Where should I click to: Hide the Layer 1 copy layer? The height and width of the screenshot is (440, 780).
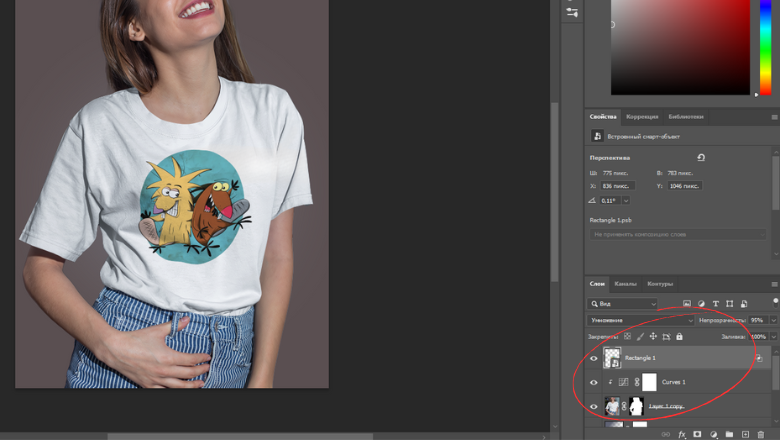pos(594,406)
